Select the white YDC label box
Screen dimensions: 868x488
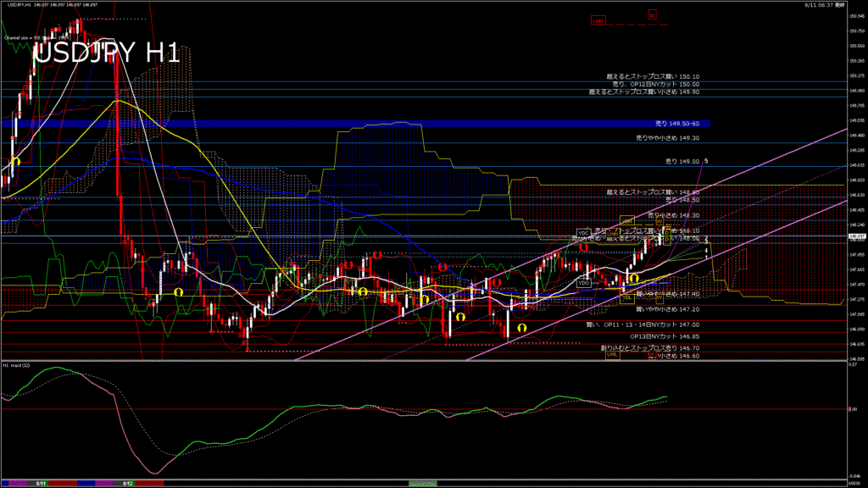pos(583,232)
